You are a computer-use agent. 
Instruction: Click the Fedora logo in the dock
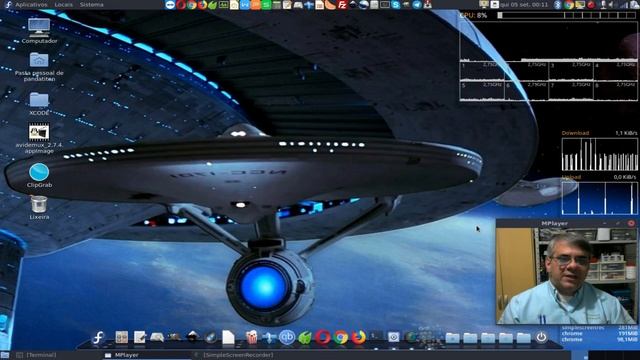click(98, 337)
